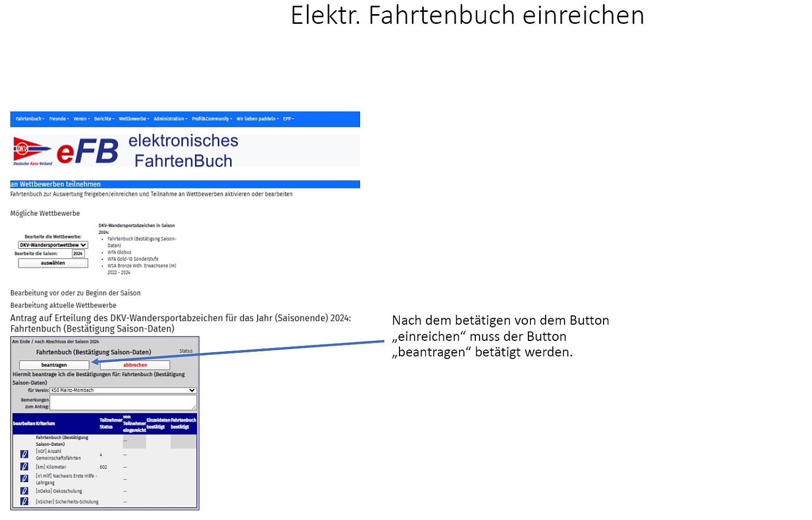Expand the für Verein club selector

pyautogui.click(x=123, y=390)
